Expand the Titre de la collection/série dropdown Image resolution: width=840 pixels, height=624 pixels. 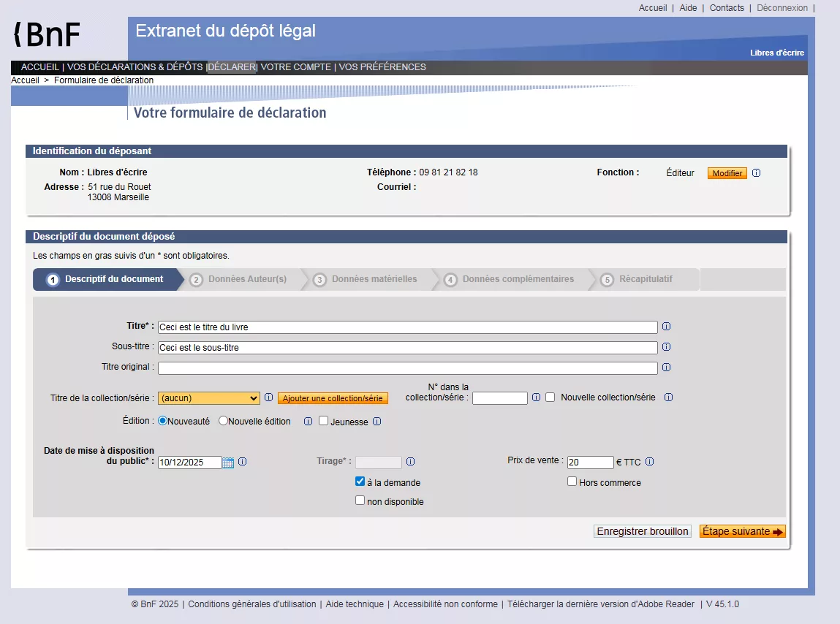(x=209, y=398)
